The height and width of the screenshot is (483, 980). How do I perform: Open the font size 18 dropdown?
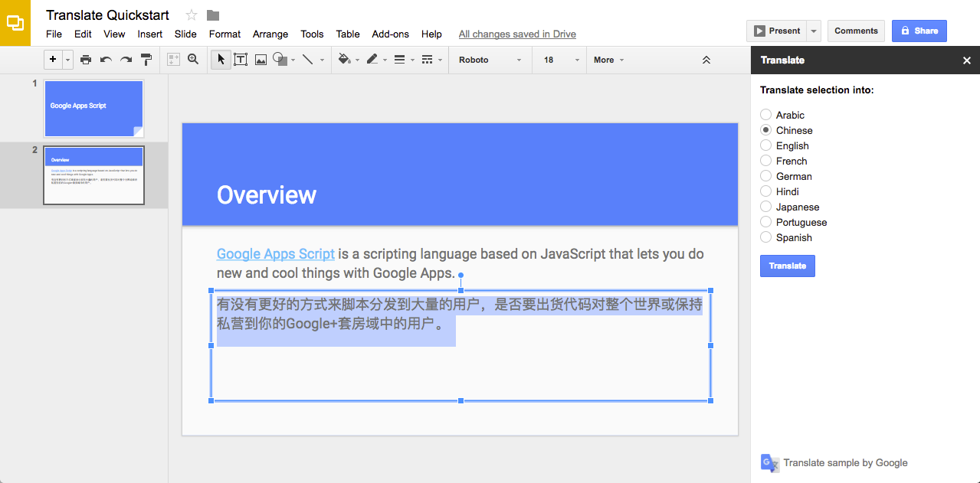(558, 60)
